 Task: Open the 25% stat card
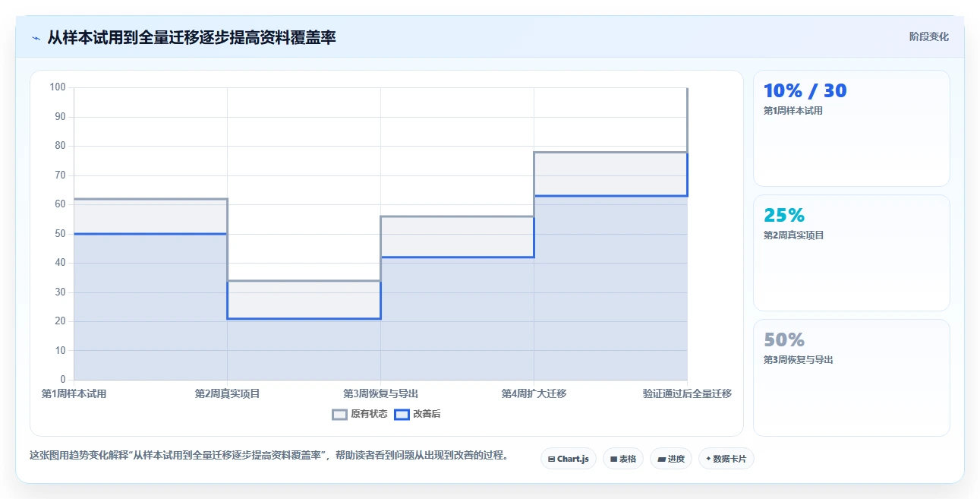851,253
